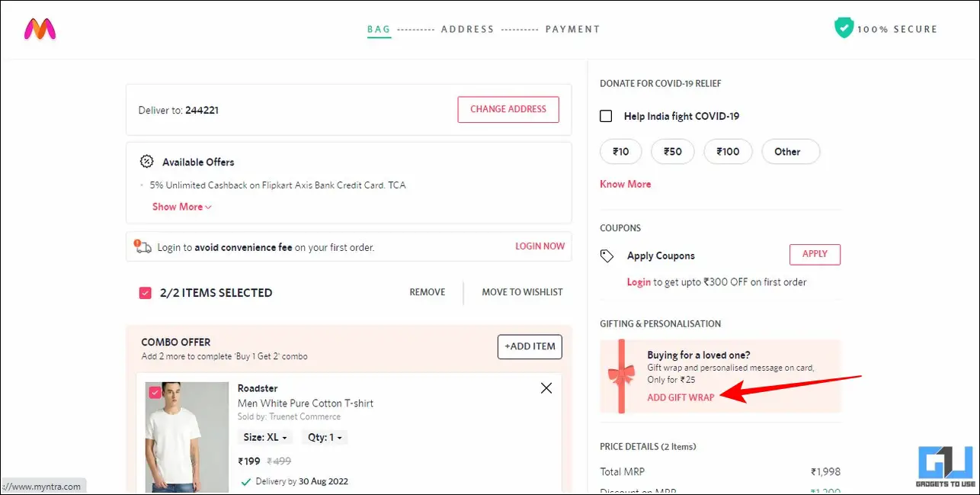Click the Login link under coupons
The height and width of the screenshot is (495, 980).
(x=639, y=282)
